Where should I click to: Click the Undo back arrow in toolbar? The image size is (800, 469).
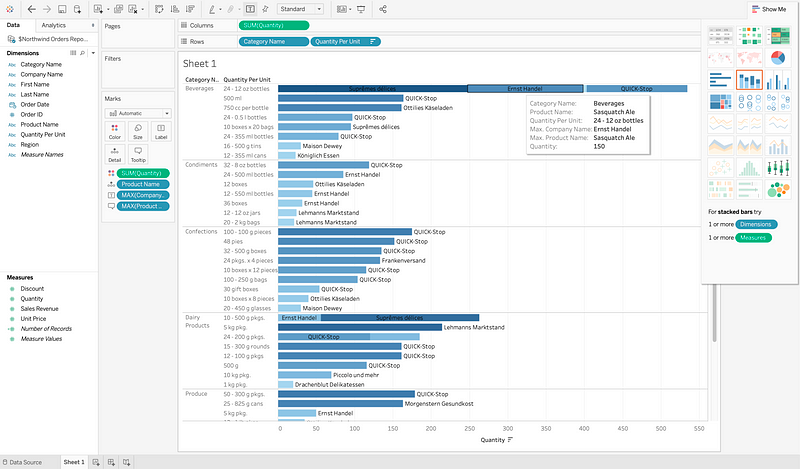(x=32, y=9)
